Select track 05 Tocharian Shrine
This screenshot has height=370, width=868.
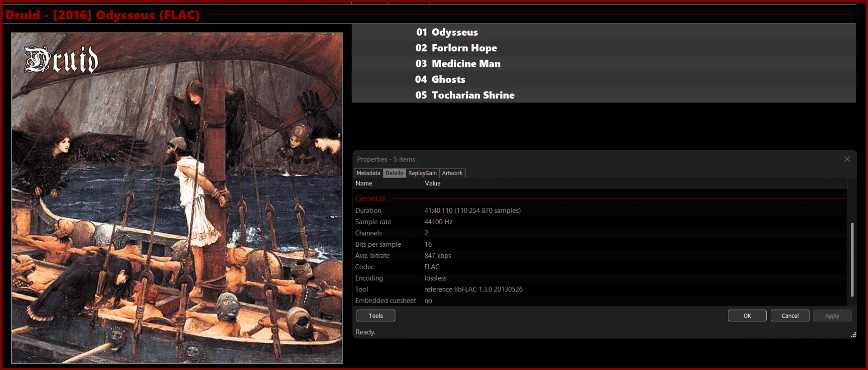coord(604,95)
